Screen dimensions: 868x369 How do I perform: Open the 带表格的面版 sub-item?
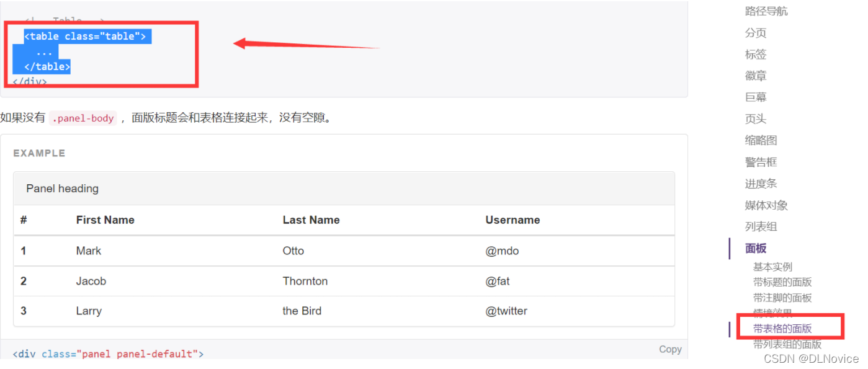coord(782,329)
